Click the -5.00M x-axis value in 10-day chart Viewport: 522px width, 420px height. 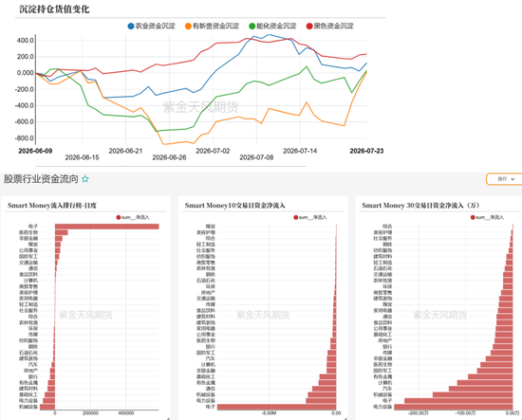pos(269,413)
